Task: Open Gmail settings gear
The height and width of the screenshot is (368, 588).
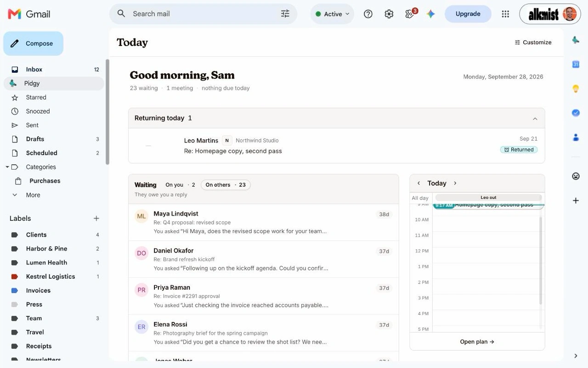Action: click(389, 14)
